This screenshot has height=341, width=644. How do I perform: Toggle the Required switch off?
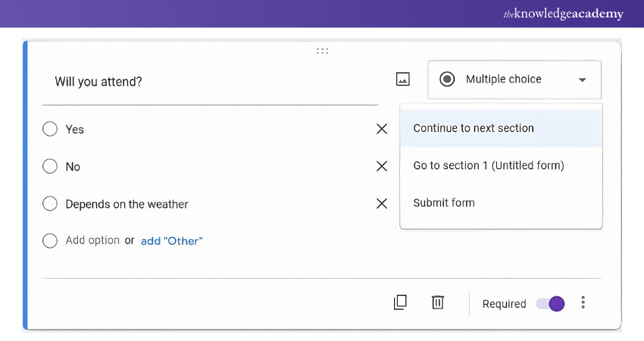[x=550, y=303]
